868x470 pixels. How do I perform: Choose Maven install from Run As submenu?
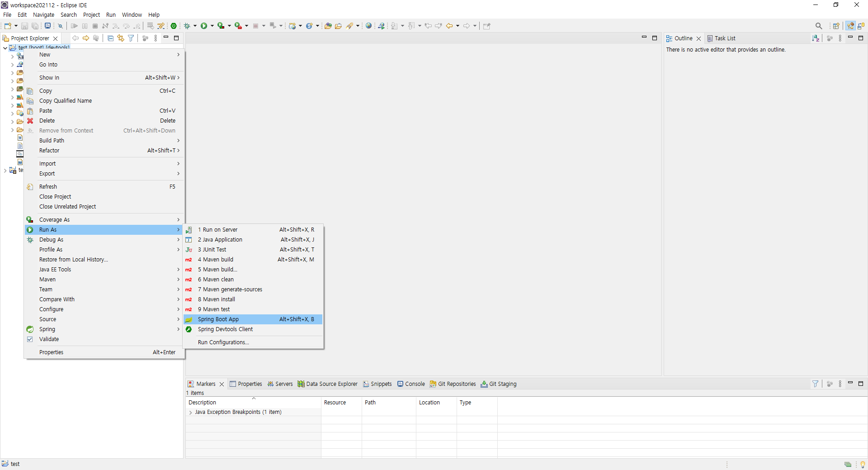tap(253, 299)
